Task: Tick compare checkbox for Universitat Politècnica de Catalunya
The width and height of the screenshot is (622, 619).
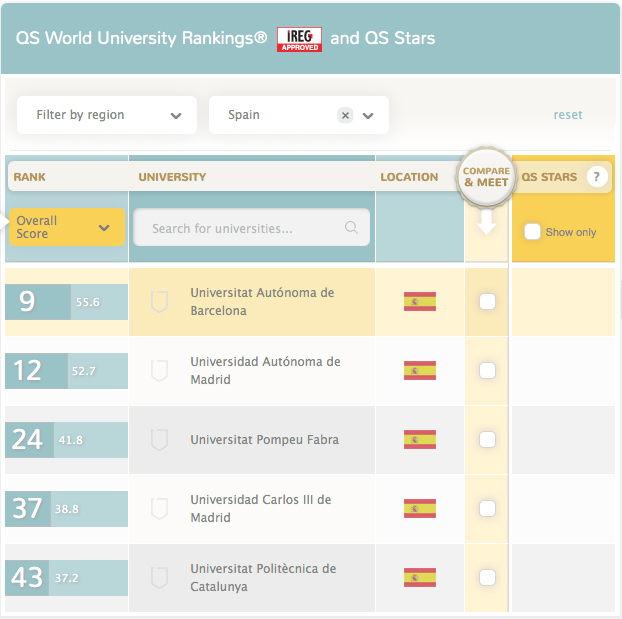Action: click(487, 578)
